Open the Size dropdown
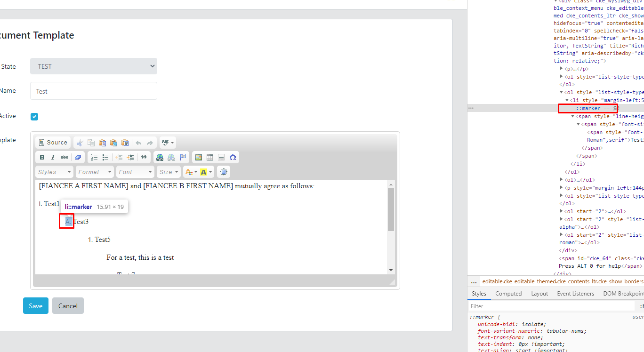Viewport: 644px width, 352px height. [x=169, y=172]
